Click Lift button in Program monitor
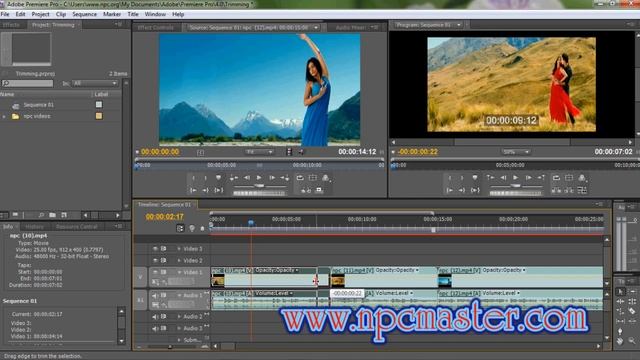The width and height of the screenshot is (640, 360). (556, 190)
